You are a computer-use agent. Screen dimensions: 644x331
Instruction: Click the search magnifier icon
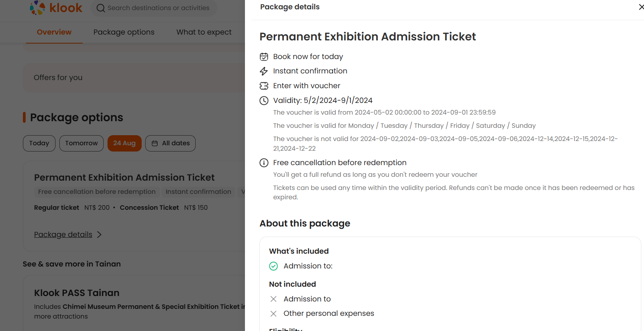click(x=101, y=8)
